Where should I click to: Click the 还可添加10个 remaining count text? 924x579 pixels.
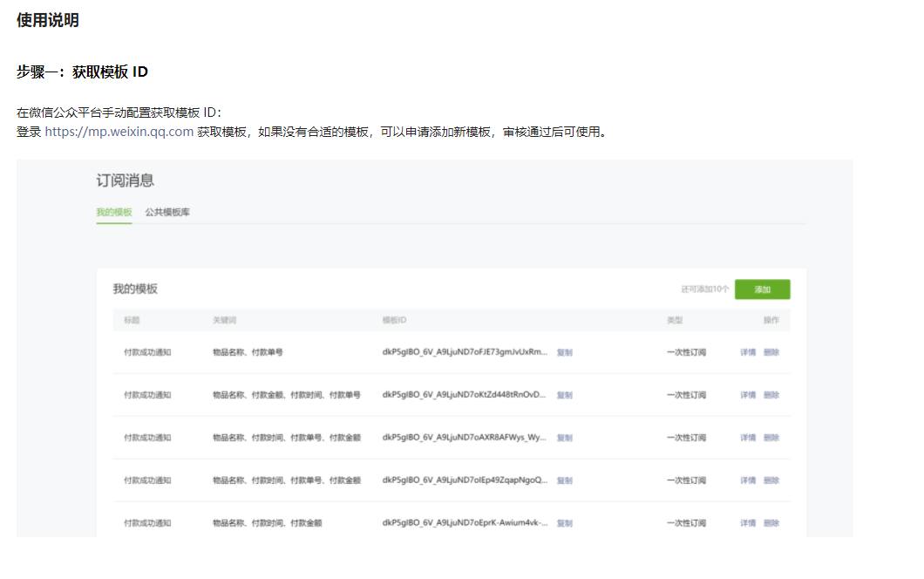(x=705, y=289)
